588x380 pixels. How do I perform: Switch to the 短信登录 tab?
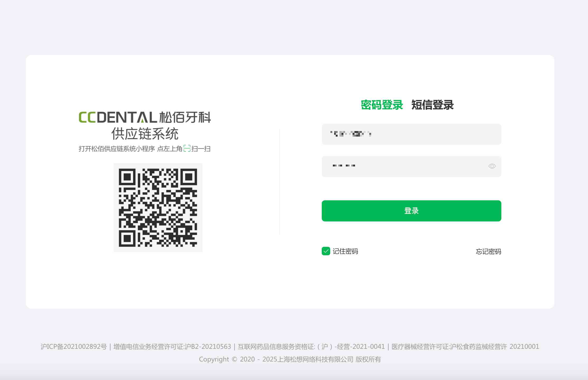432,105
